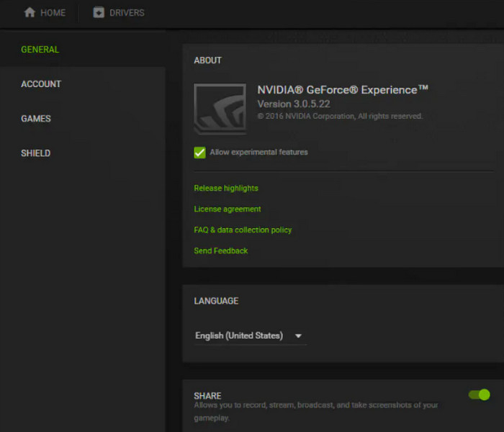
Task: Click the NVIDIA GeForce Experience logo
Action: [x=220, y=109]
